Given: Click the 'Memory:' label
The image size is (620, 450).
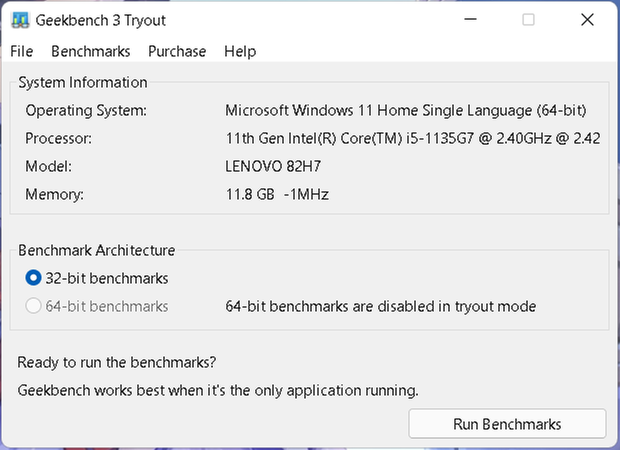Looking at the screenshot, I should (55, 195).
